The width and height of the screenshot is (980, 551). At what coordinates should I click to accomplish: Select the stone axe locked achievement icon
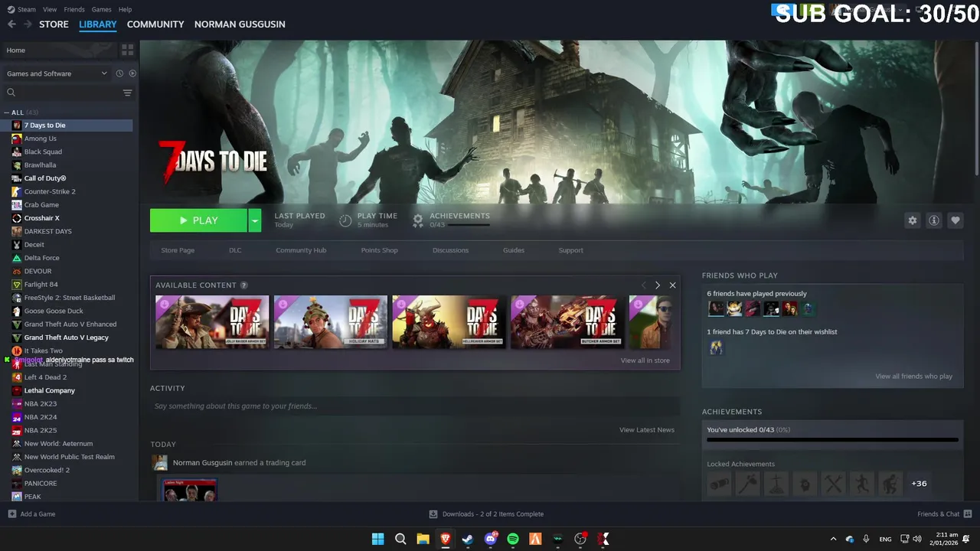pyautogui.click(x=748, y=484)
